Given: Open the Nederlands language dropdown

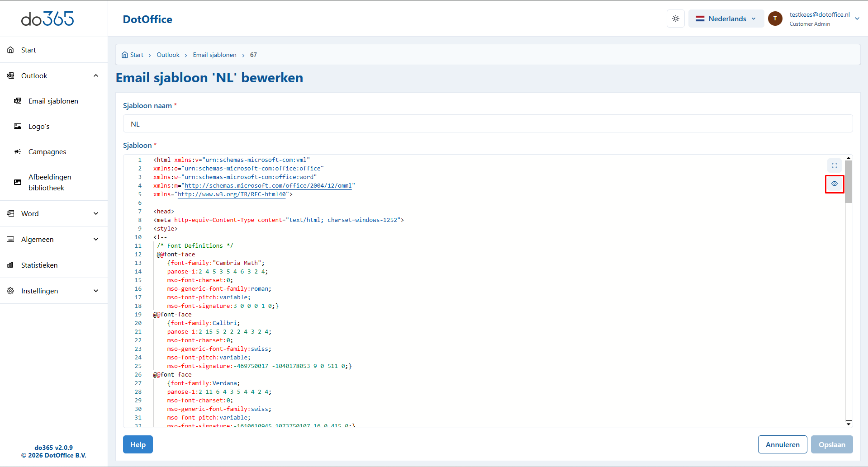Looking at the screenshot, I should pyautogui.click(x=726, y=19).
